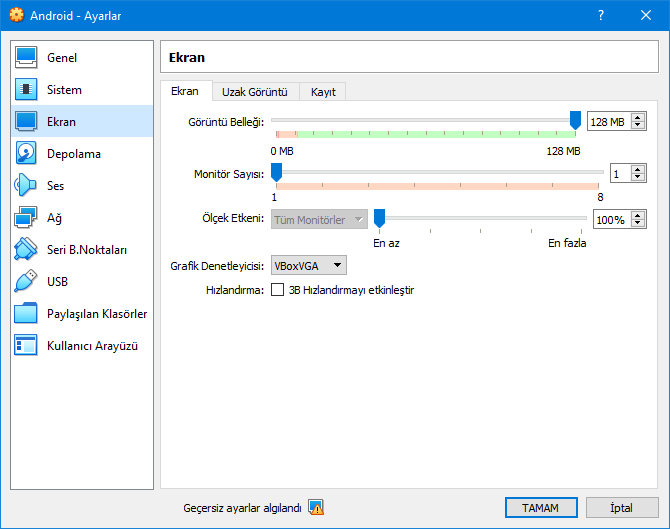Expand the Grafik Denetleyicisi VBoxVGA dropdown
Image resolution: width=670 pixels, height=529 pixels.
point(309,266)
